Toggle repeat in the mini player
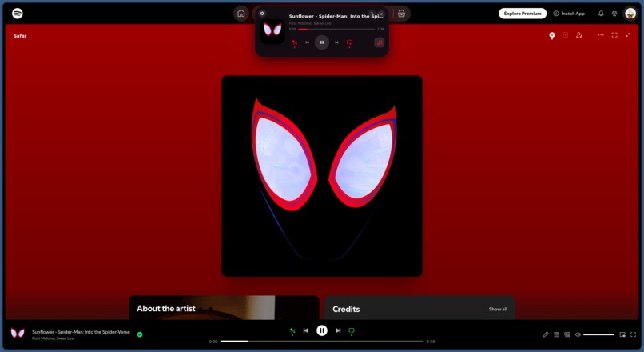644x352 pixels. point(349,42)
